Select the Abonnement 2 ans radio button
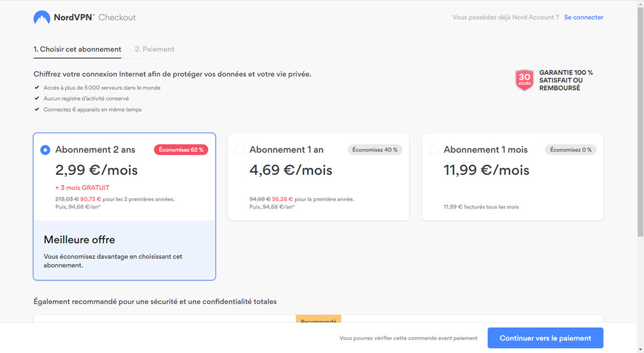Screen dimensions: 644x353 pos(45,150)
